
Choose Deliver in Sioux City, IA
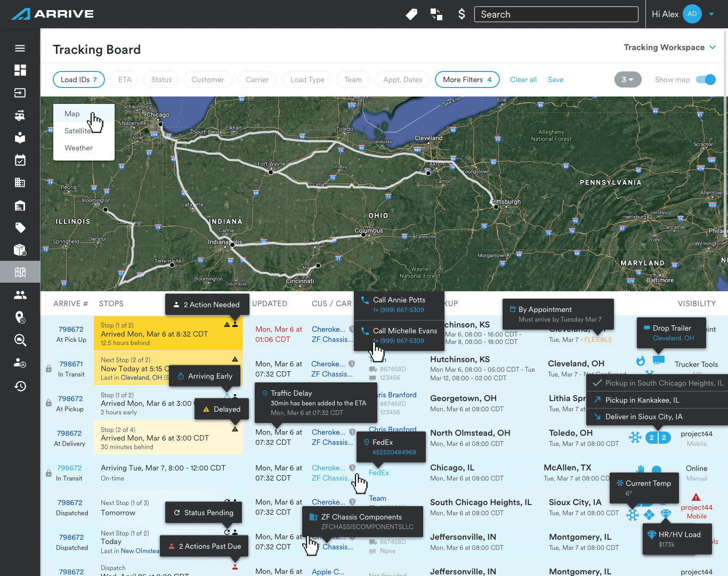[x=657, y=417]
